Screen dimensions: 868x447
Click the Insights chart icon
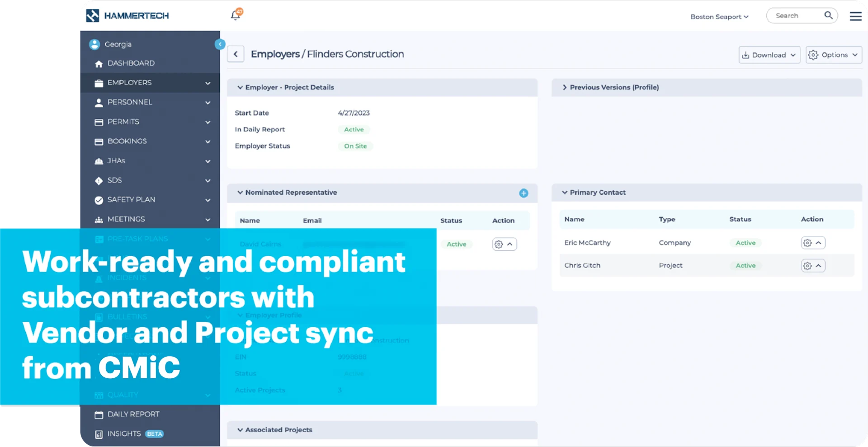[99, 434]
